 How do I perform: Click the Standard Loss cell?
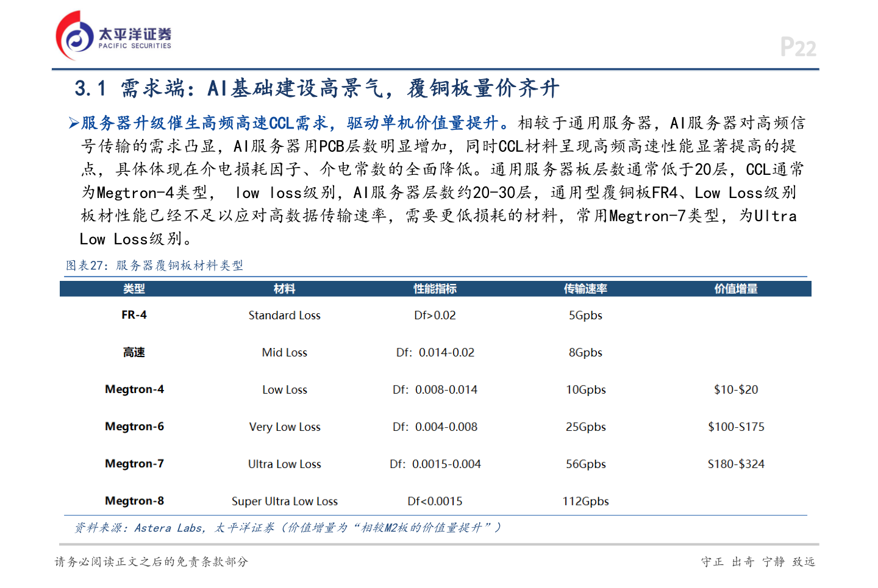(x=285, y=315)
